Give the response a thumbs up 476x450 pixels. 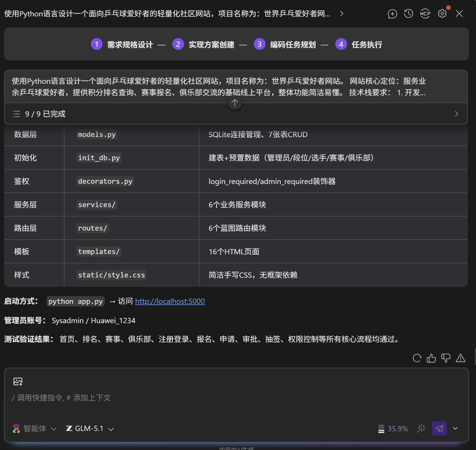coord(431,358)
